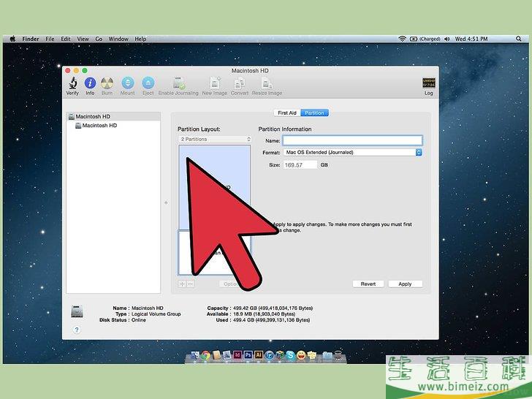Open iTunes from the Dock
Viewport: 532px width, 399px height.
(x=269, y=355)
